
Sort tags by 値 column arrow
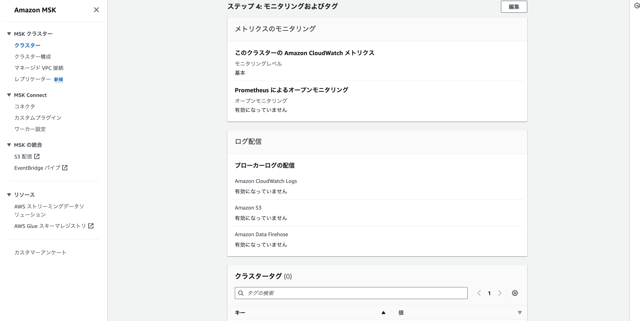tap(519, 313)
